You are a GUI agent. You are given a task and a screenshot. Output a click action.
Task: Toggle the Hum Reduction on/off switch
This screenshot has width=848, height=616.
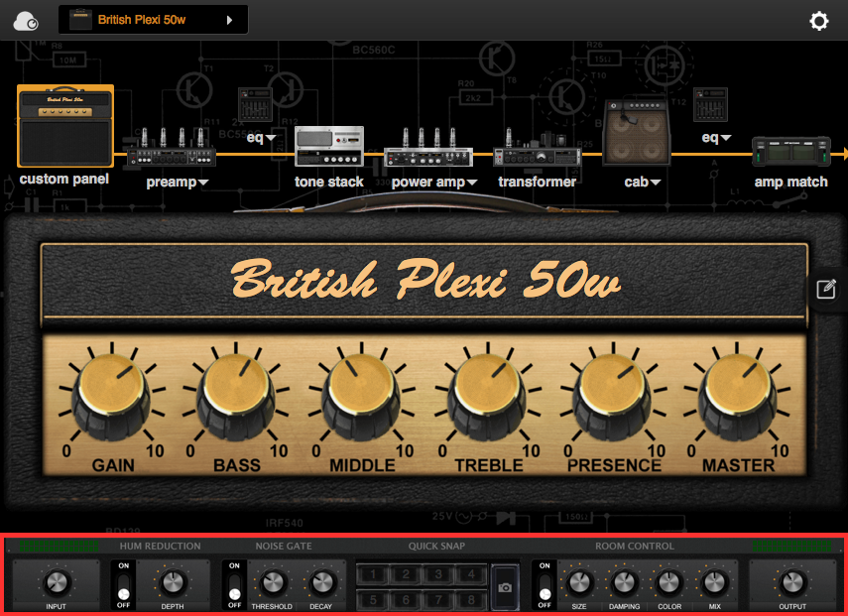click(124, 587)
